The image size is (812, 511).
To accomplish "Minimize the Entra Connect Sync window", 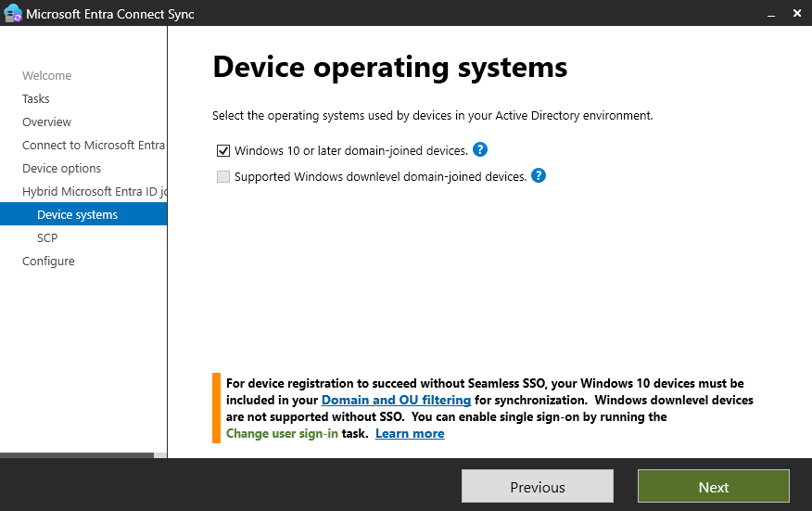I will (x=771, y=14).
